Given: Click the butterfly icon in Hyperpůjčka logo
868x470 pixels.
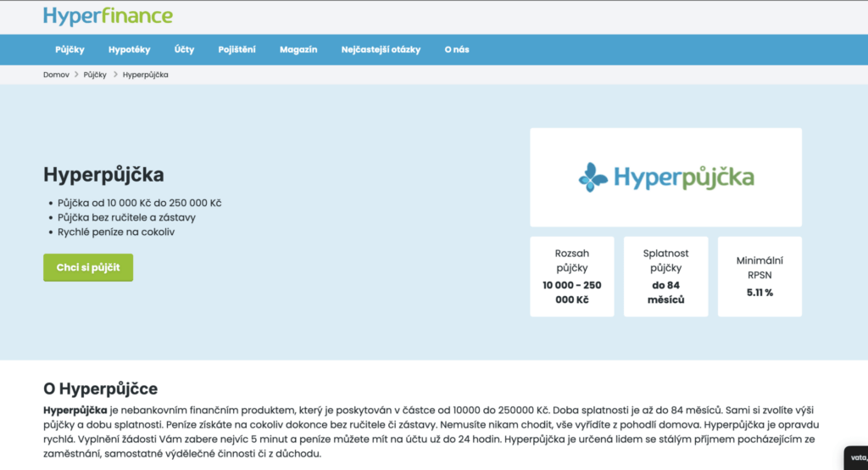Looking at the screenshot, I should click(x=593, y=177).
